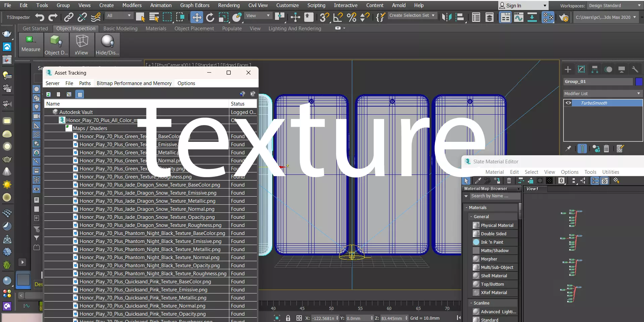The height and width of the screenshot is (322, 644).
Task: Click the Search by Name field
Action: [x=495, y=196]
